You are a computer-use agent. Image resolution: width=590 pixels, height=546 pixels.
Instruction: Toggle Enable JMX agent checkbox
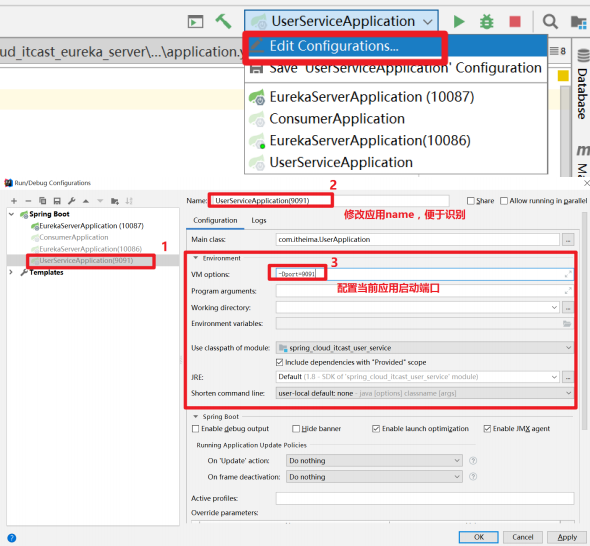click(x=487, y=429)
